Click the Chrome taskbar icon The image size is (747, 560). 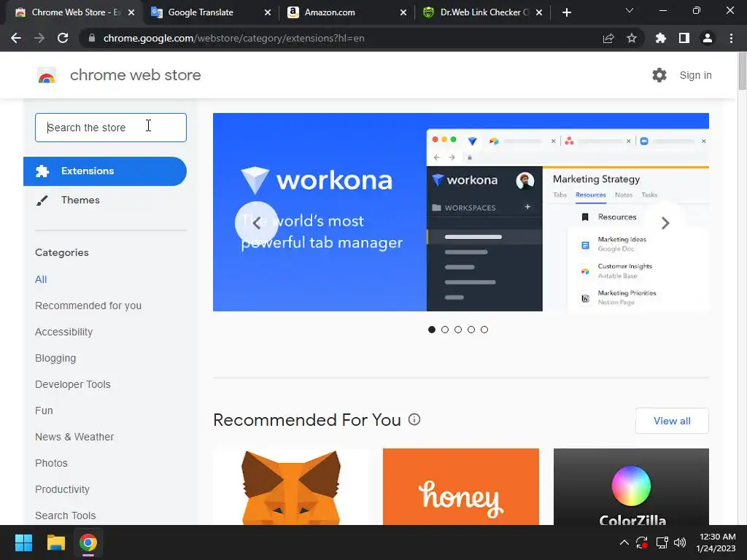click(88, 542)
